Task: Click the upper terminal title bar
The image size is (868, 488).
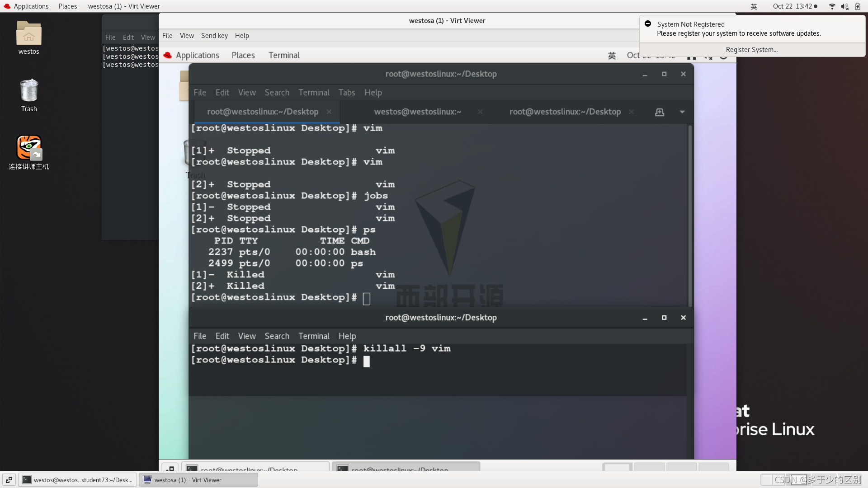Action: click(x=441, y=74)
